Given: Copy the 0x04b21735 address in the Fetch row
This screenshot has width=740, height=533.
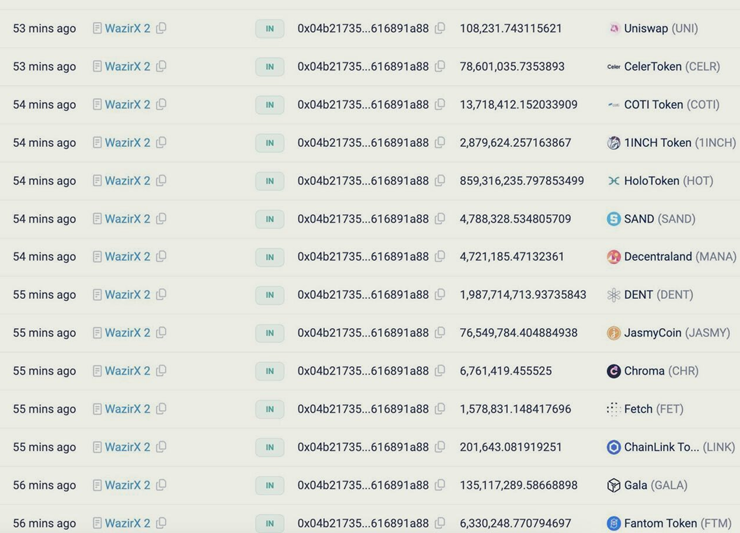Looking at the screenshot, I should (440, 409).
